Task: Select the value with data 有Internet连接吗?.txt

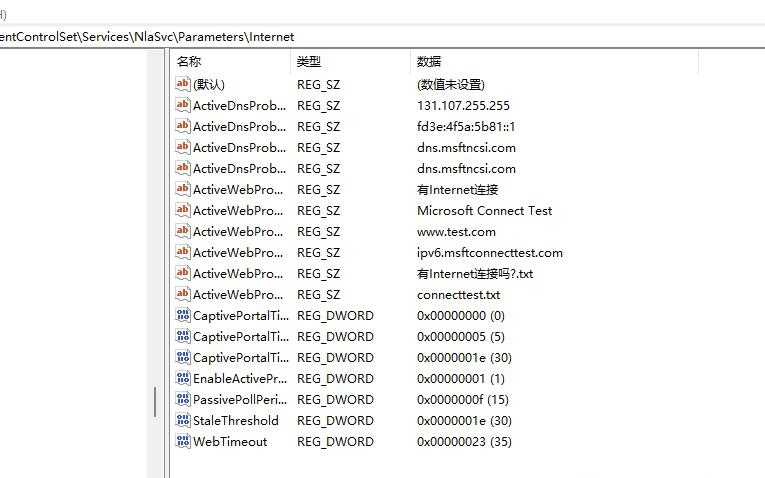Action: 475,274
